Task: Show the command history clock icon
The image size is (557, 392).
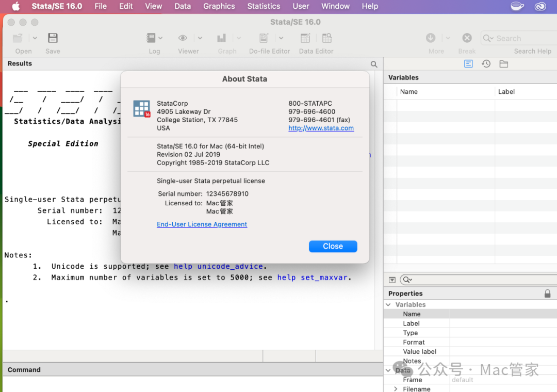Action: [486, 64]
